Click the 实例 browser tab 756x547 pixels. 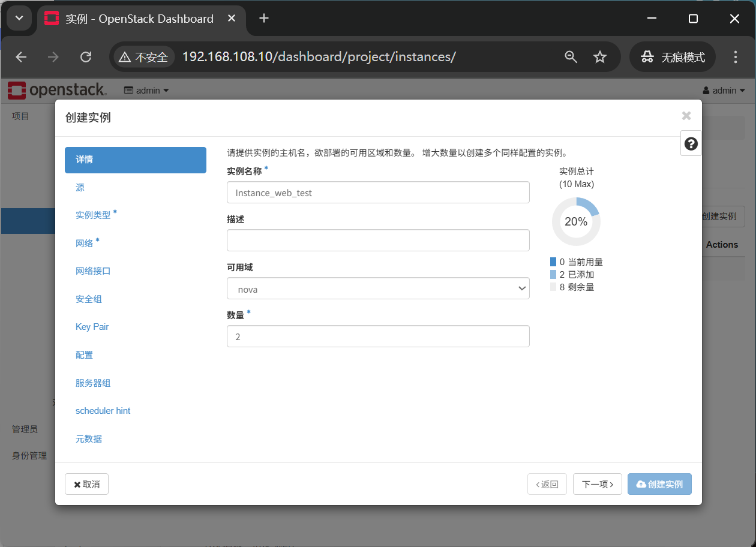(141, 19)
